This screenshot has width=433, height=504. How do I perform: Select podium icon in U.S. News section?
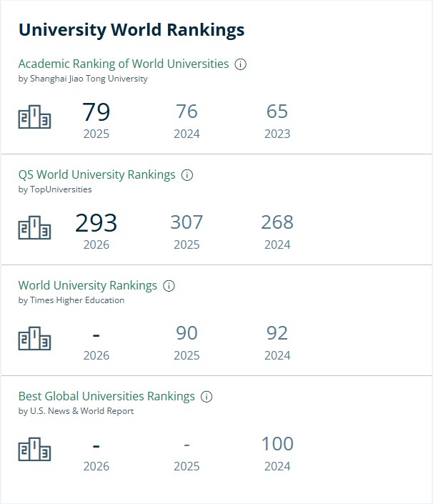point(34,450)
